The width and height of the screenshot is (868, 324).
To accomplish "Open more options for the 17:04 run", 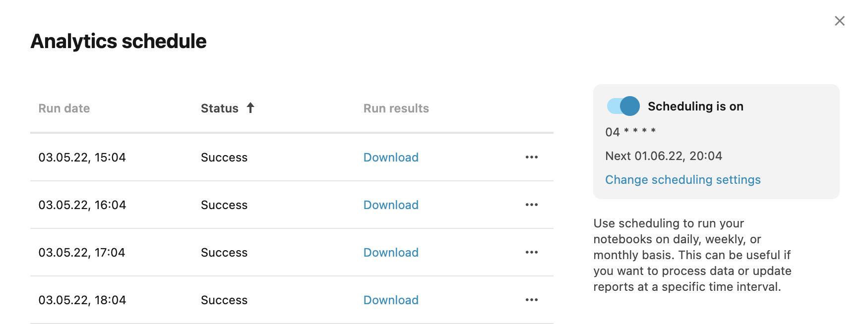I will tap(531, 252).
